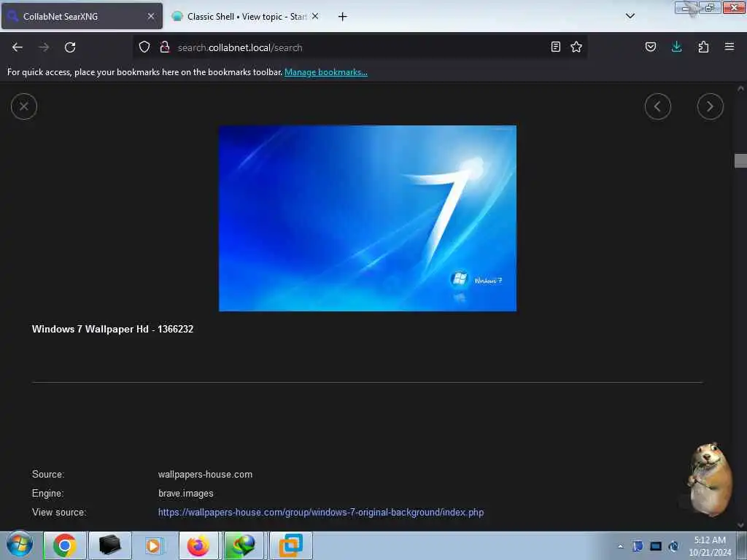Open the Windows Start menu orb
Screen dimensions: 747x560
[20, 545]
